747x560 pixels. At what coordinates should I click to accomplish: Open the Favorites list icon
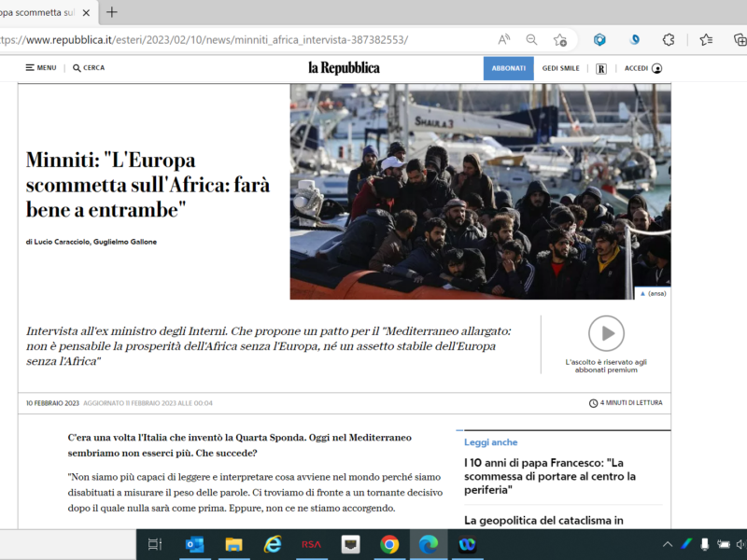pyautogui.click(x=707, y=39)
